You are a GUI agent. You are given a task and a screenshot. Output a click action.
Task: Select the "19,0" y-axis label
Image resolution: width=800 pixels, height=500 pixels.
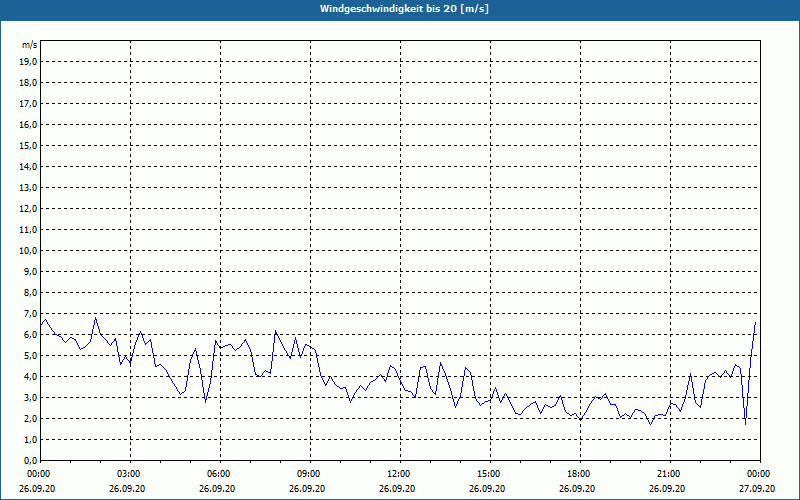tap(28, 62)
